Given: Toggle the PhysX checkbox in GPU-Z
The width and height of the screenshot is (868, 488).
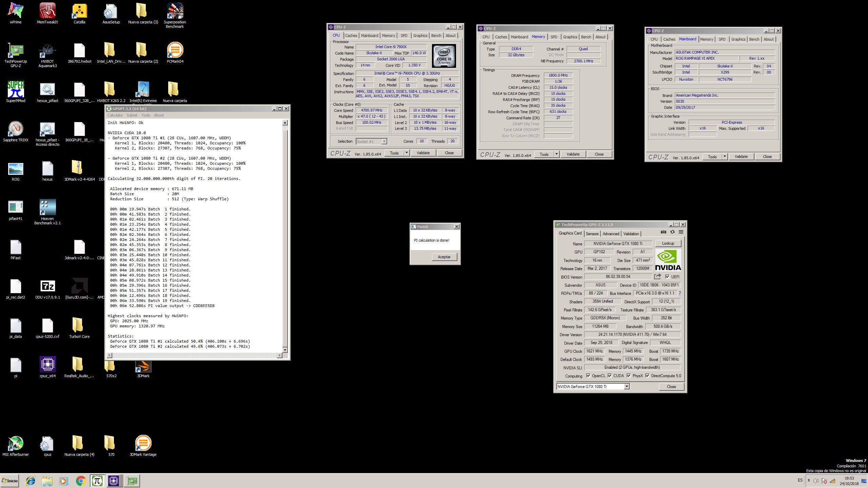Looking at the screenshot, I should click(x=629, y=375).
